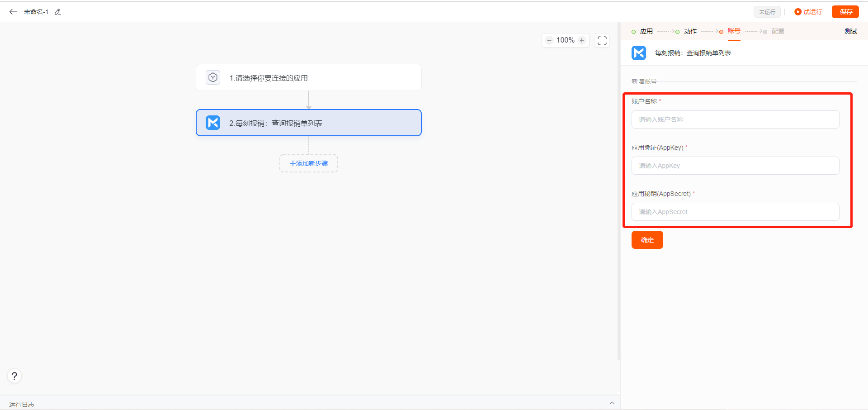The height and width of the screenshot is (410, 868).
Task: Open the 配置 step tab
Action: tap(778, 31)
